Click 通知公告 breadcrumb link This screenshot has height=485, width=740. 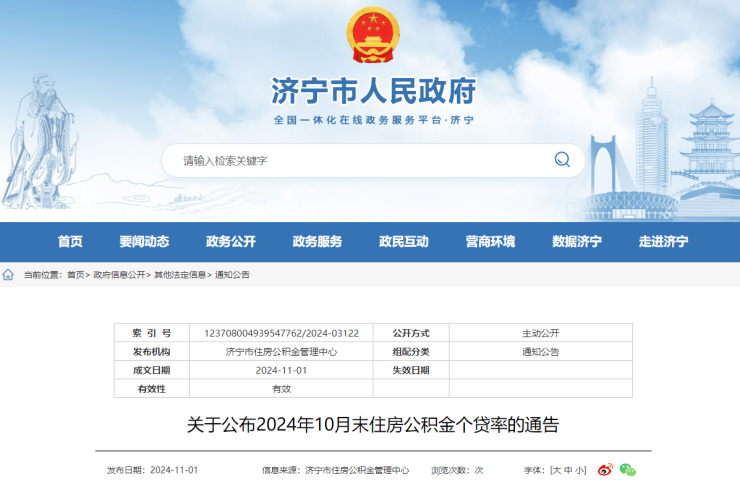(x=232, y=275)
